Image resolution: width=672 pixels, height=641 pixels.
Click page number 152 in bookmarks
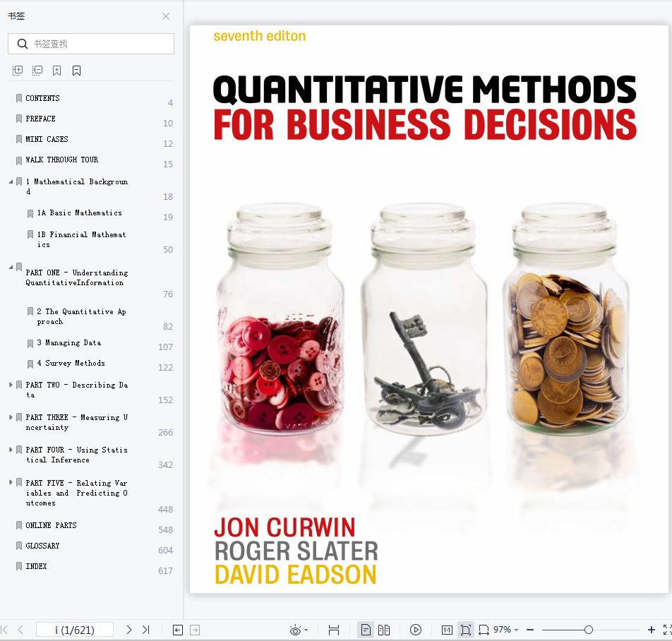pos(165,400)
